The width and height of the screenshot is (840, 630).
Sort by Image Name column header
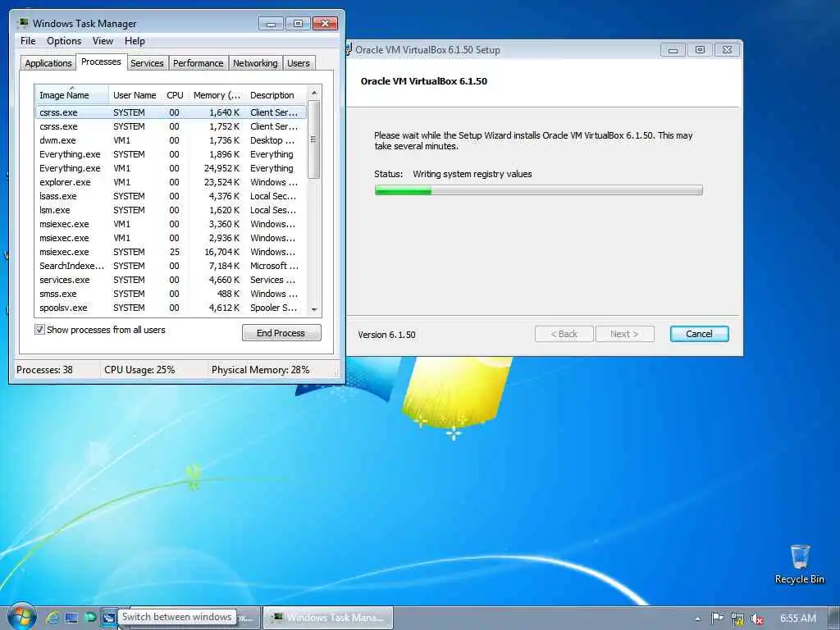click(72, 95)
